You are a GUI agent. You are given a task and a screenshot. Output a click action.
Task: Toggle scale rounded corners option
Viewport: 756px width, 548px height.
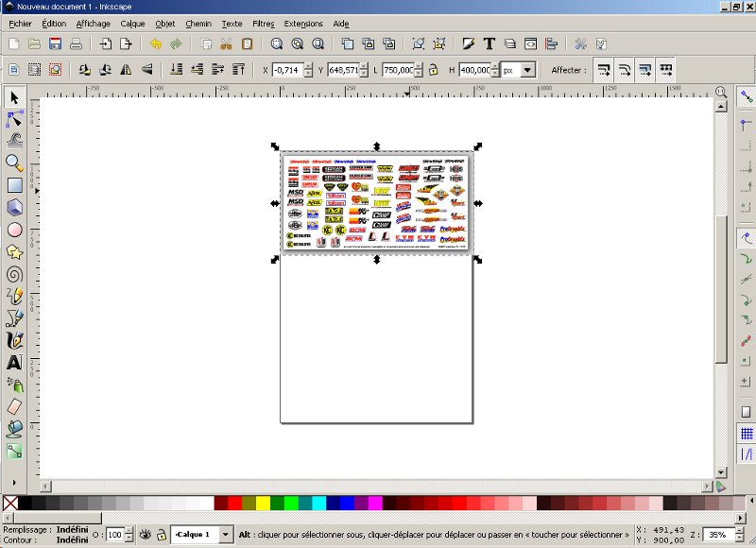pos(625,70)
